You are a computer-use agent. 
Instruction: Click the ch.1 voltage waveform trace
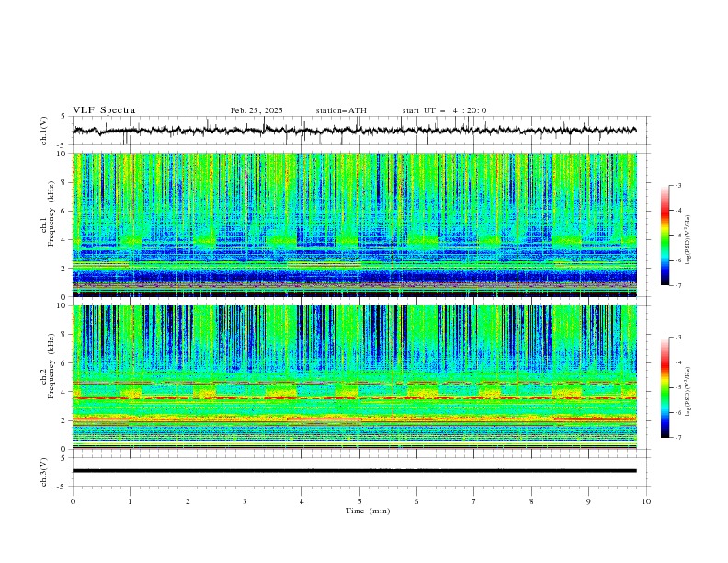pyautogui.click(x=354, y=131)
